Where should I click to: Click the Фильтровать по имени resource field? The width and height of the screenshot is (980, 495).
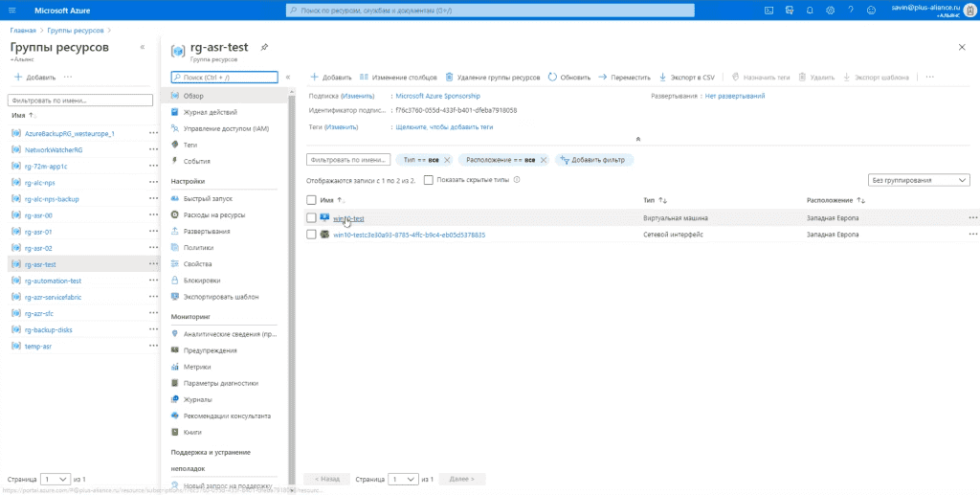tap(348, 160)
